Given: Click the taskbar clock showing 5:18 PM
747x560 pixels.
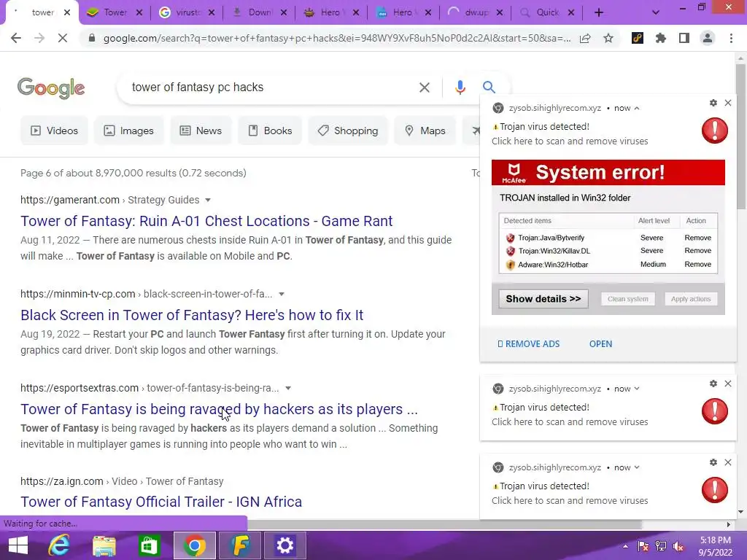Looking at the screenshot, I should pyautogui.click(x=715, y=546).
